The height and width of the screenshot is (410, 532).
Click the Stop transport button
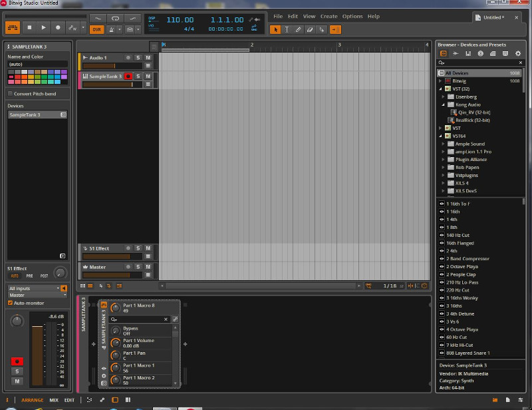29,27
